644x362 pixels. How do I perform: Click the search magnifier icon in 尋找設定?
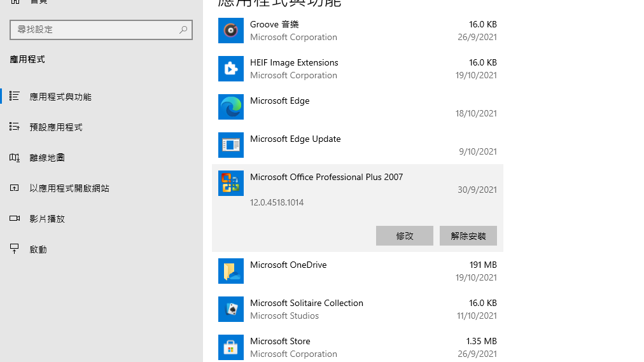(183, 29)
